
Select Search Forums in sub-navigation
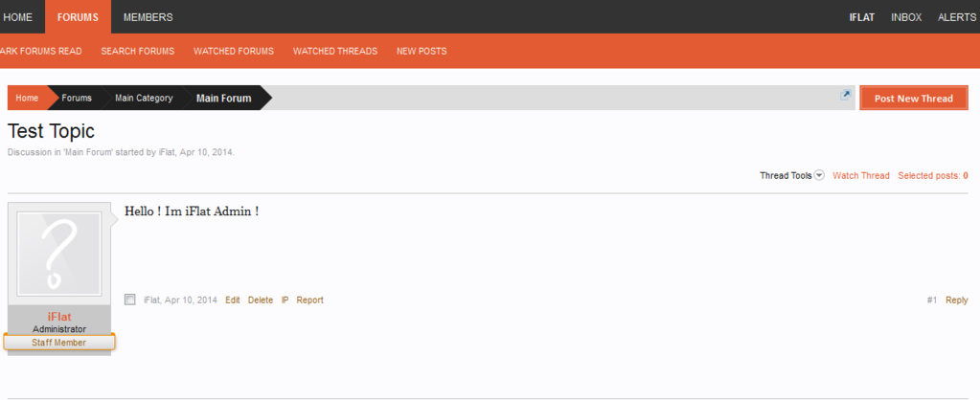137,52
